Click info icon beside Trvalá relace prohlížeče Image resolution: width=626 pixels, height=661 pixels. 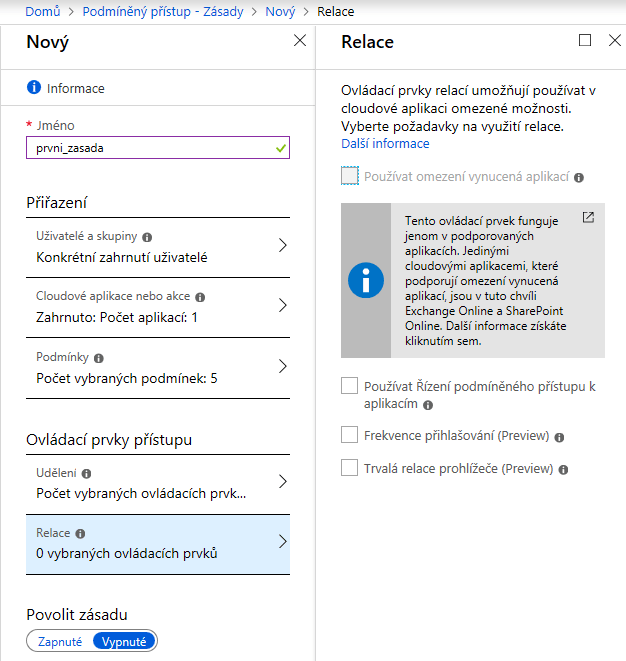[x=565, y=469]
